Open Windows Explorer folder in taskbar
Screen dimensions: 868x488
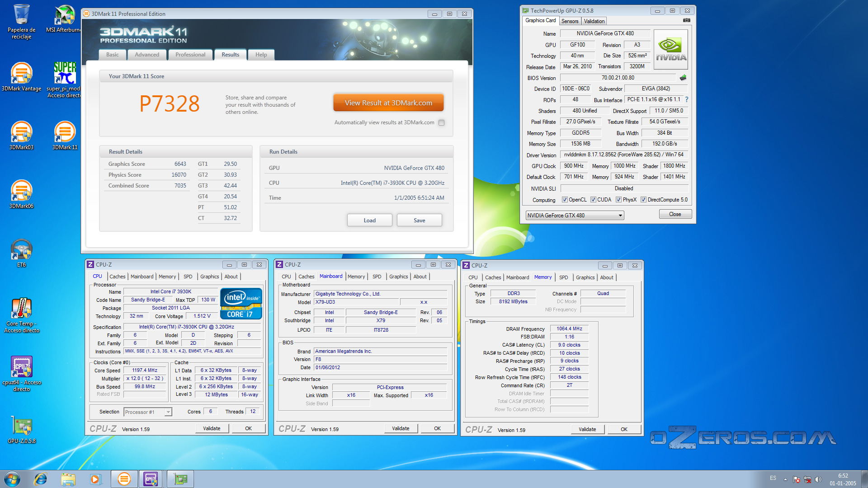click(x=68, y=479)
